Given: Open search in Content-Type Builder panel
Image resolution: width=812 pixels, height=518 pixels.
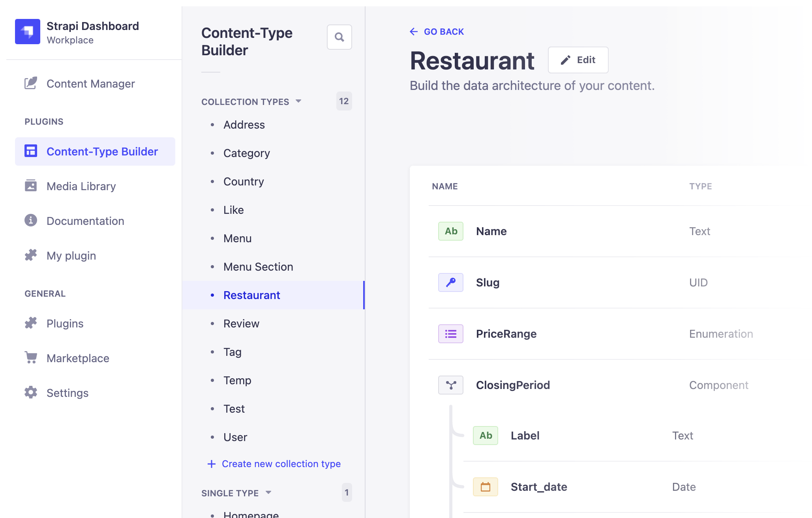Looking at the screenshot, I should [339, 37].
